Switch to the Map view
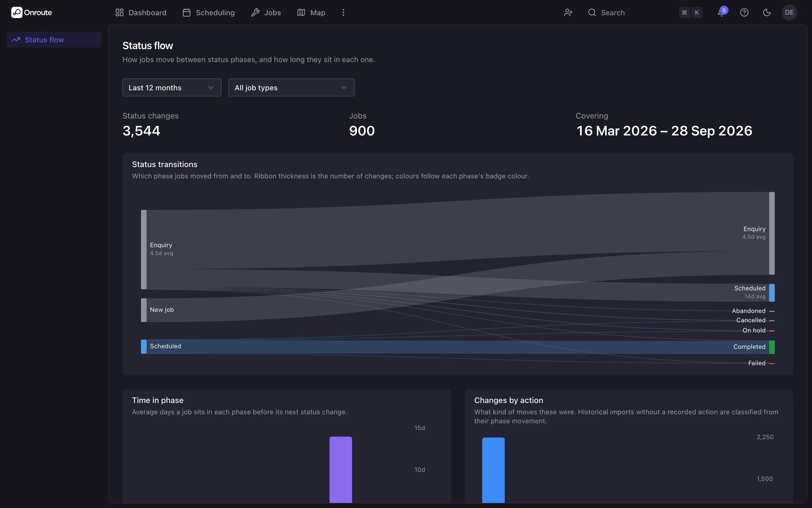The width and height of the screenshot is (812, 508). [x=311, y=12]
